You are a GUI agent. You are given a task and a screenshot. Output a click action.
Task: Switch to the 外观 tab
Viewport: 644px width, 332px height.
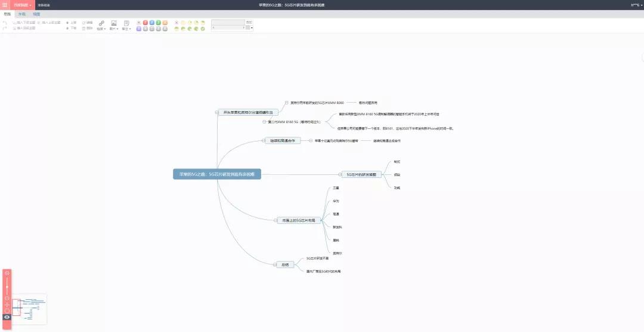21,14
